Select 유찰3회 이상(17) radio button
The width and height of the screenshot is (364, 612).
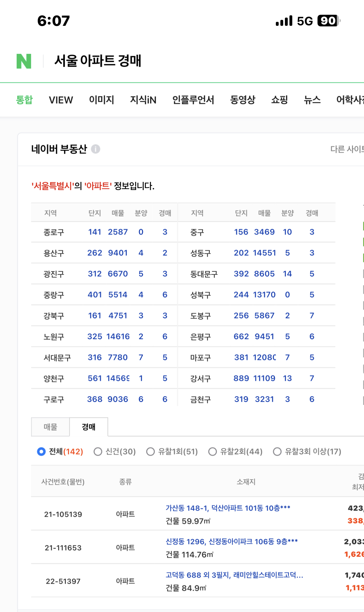277,451
